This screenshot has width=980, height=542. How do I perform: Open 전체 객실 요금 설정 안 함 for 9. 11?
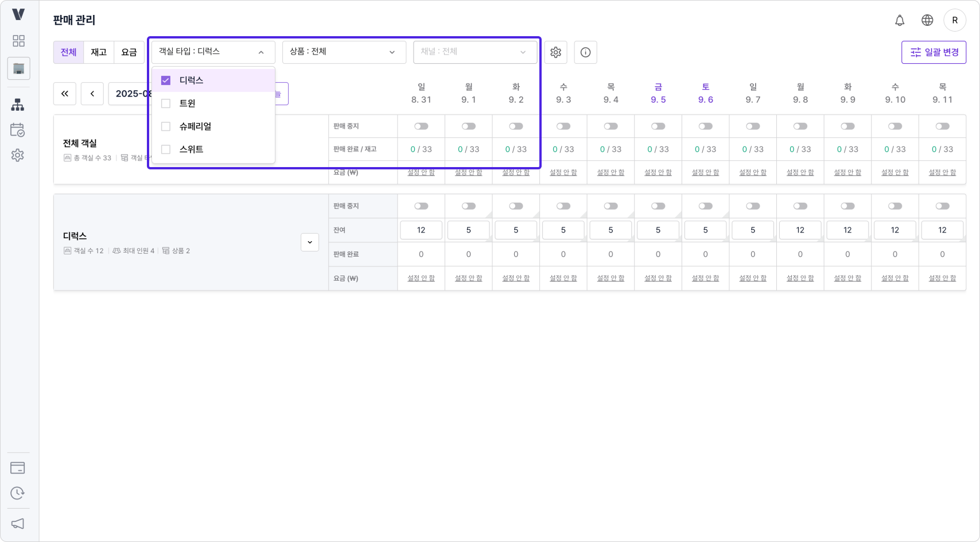pos(942,172)
